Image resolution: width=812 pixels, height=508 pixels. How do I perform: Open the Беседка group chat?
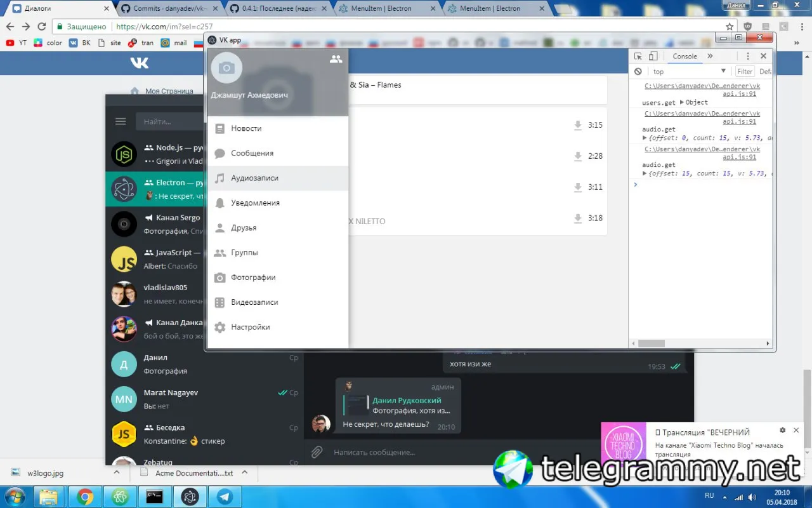click(205, 434)
